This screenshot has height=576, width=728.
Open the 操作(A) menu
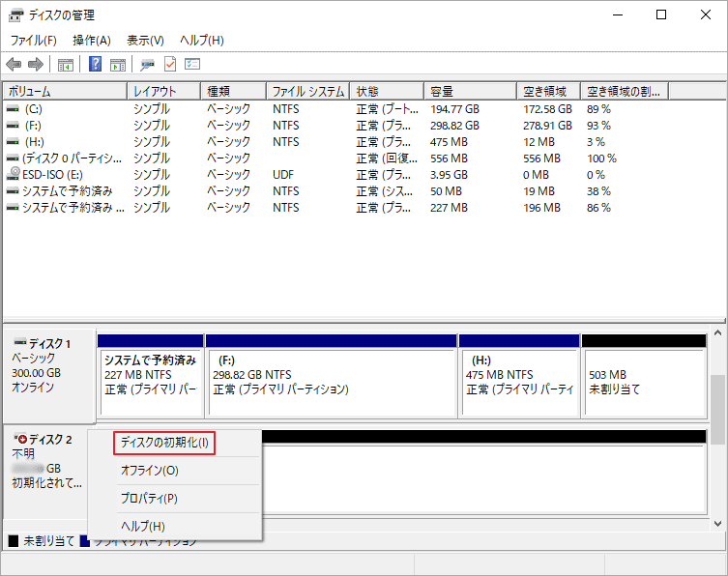pos(92,41)
